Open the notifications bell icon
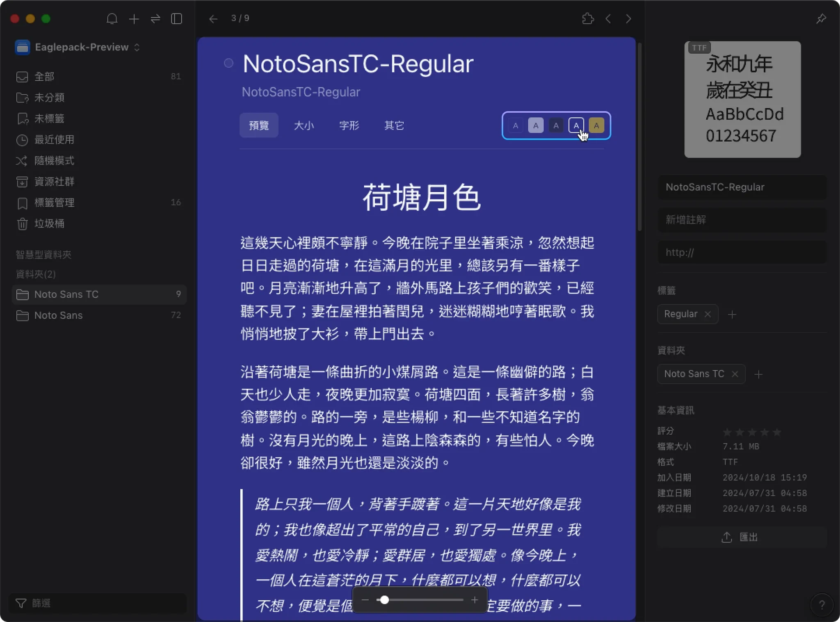The width and height of the screenshot is (840, 622). pyautogui.click(x=112, y=19)
